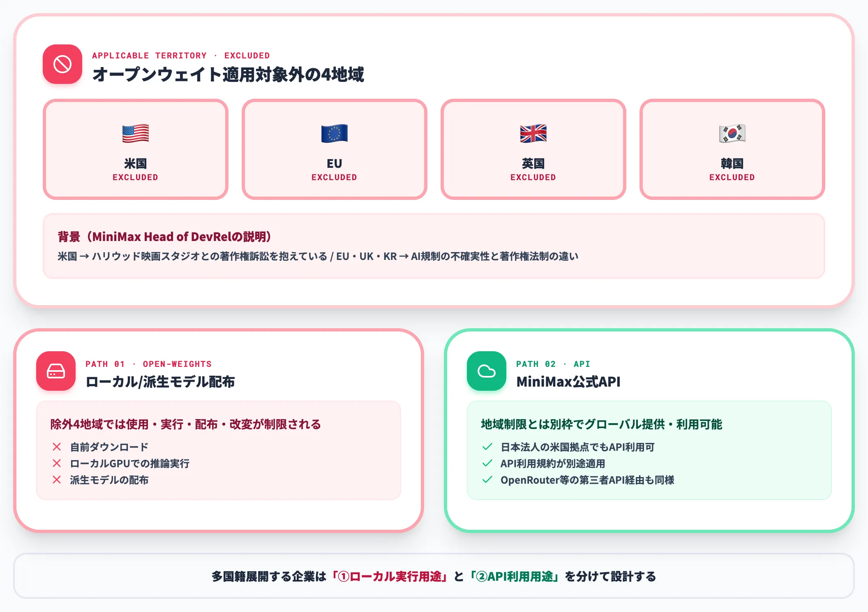Select the EU region label
Screen dimensions: 868x612
click(335, 163)
